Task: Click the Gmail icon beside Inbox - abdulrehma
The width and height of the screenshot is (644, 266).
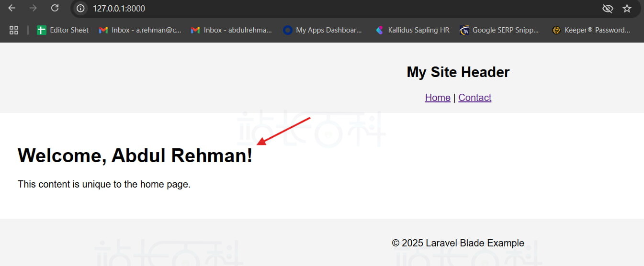Action: [x=195, y=30]
